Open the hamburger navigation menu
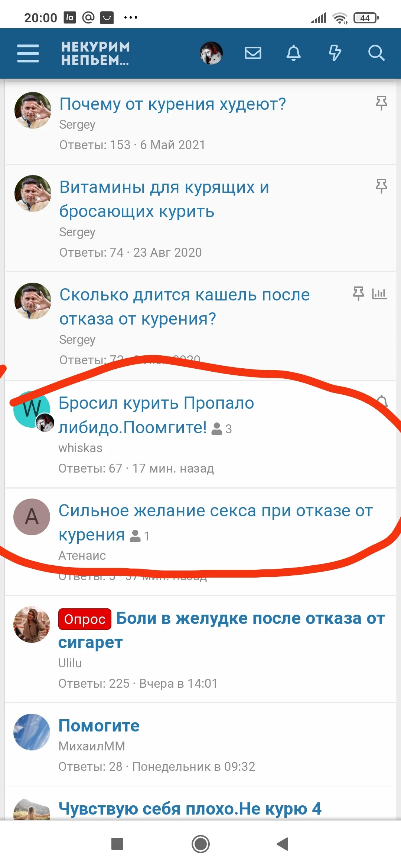401x868 pixels. pos(28,53)
